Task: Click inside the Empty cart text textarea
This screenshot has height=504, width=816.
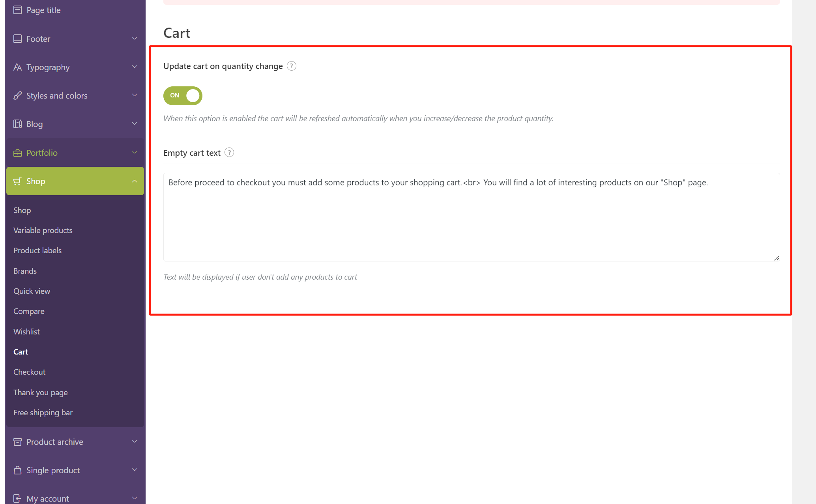Action: point(471,221)
